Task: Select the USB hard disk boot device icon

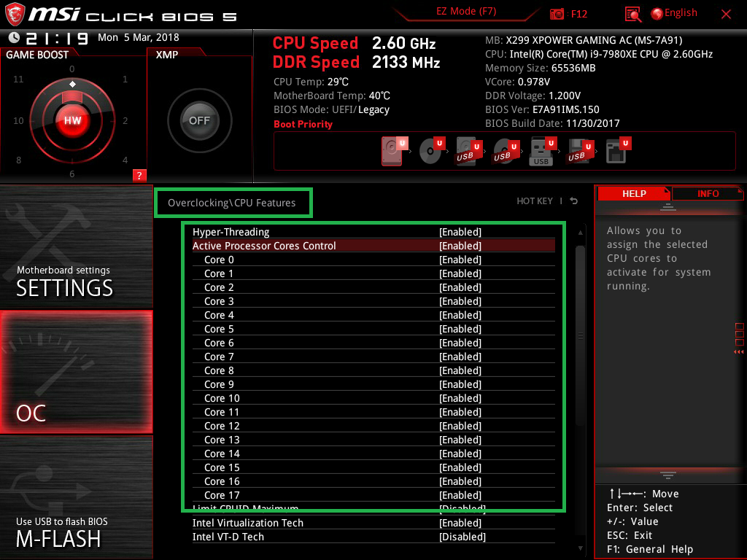Action: coord(469,152)
